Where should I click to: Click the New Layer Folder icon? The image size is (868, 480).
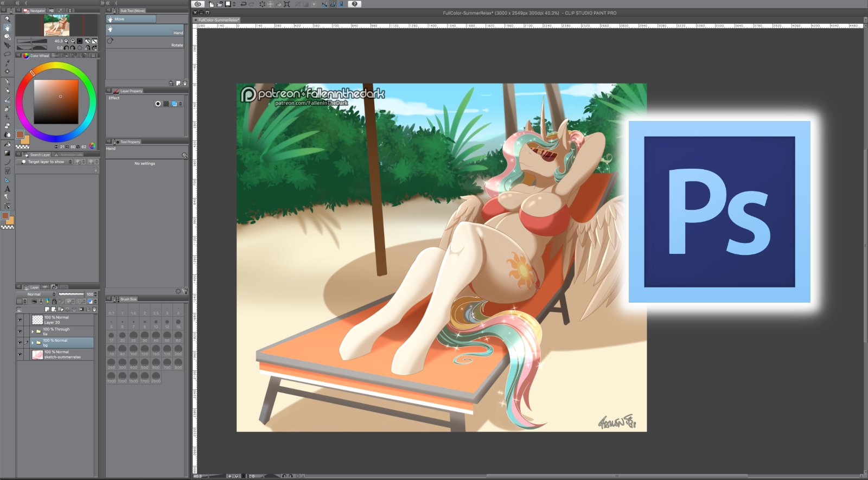(x=60, y=309)
